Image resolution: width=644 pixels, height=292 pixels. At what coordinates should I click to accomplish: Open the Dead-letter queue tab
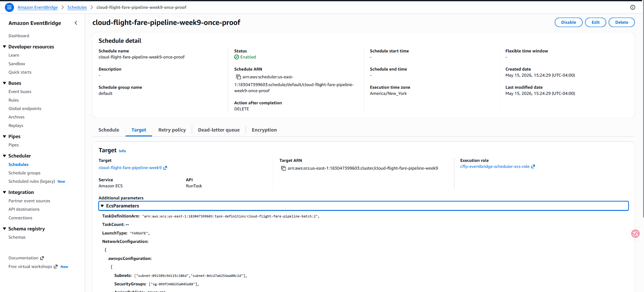pyautogui.click(x=219, y=130)
